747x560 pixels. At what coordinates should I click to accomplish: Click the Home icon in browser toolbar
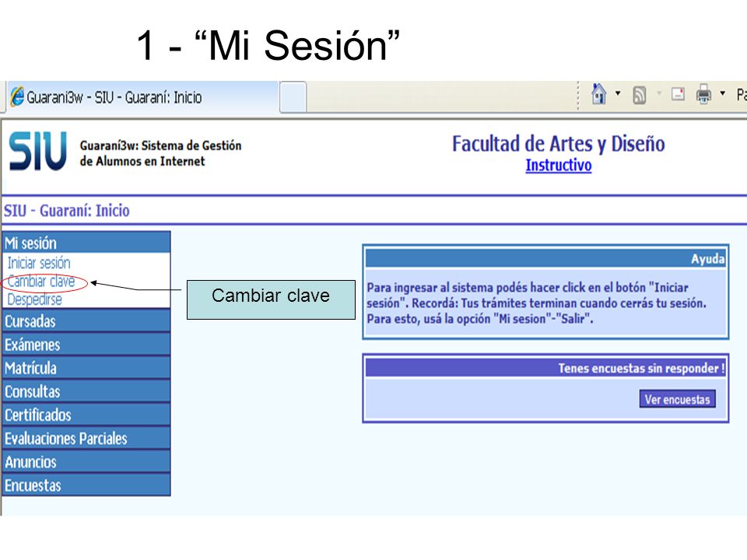[x=598, y=94]
